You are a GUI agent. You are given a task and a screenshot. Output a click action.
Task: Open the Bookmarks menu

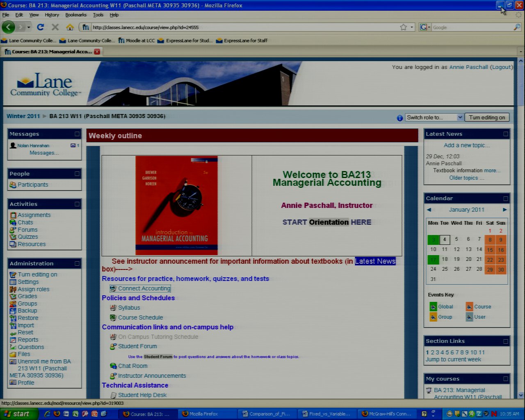76,15
